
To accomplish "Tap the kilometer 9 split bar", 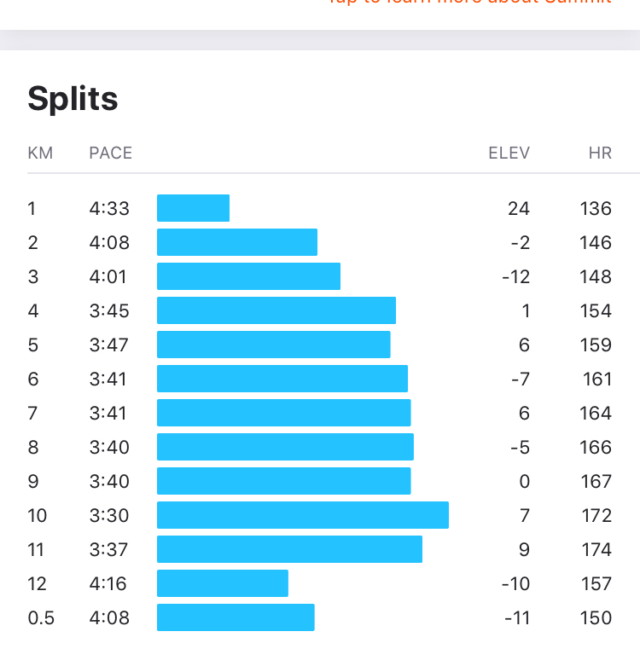I will coord(284,481).
